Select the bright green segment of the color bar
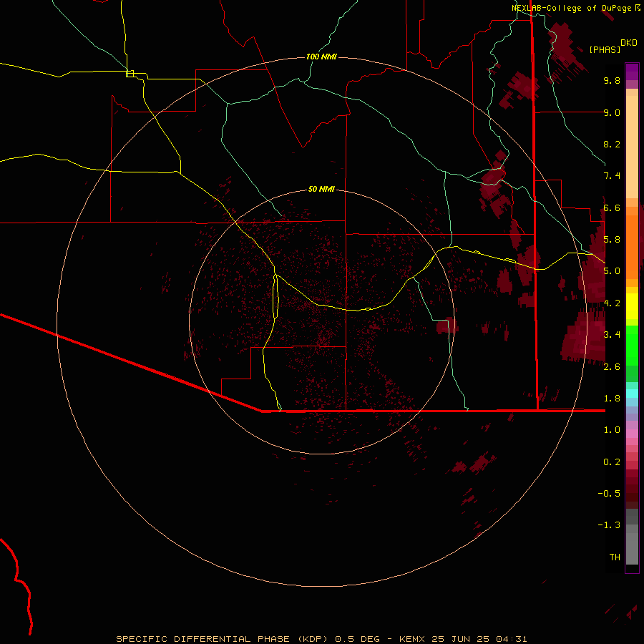 (632, 345)
